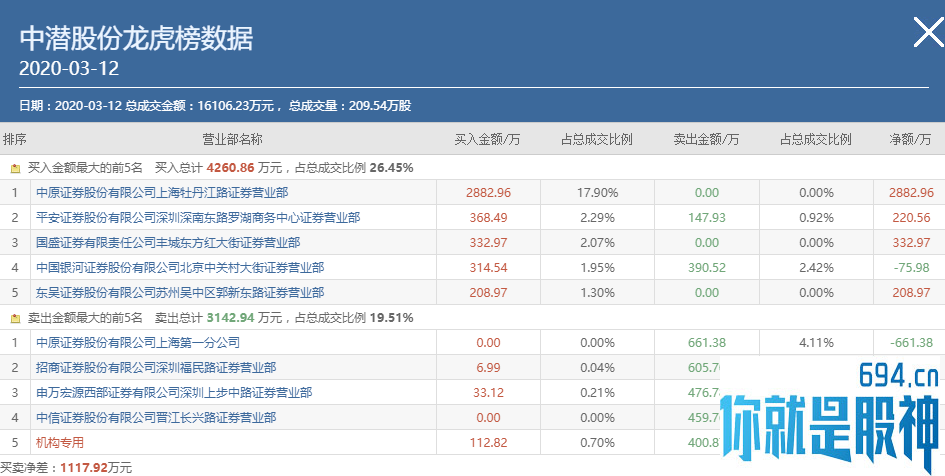The width and height of the screenshot is (945, 476).
Task: Click buy percentage cell 0.70%
Action: (x=597, y=443)
